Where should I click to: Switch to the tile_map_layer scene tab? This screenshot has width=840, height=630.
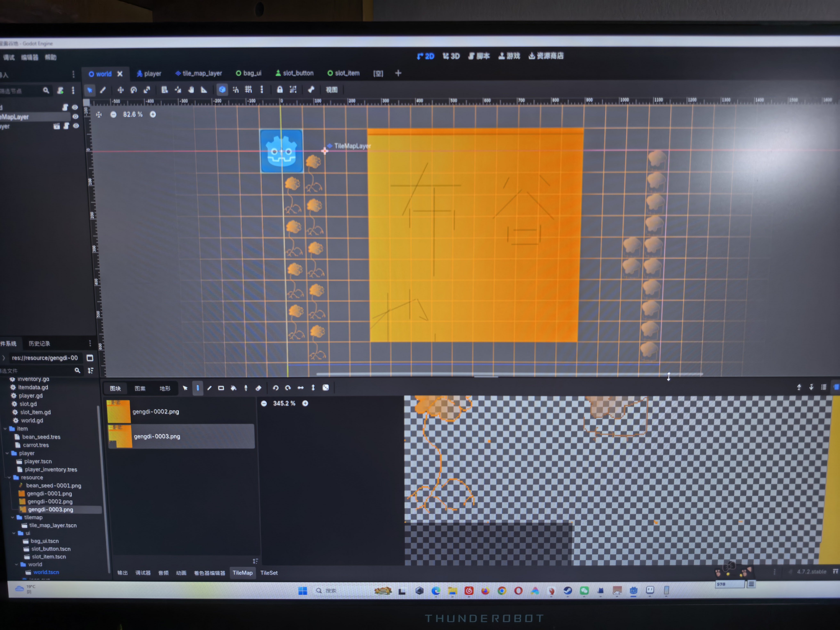(x=198, y=73)
